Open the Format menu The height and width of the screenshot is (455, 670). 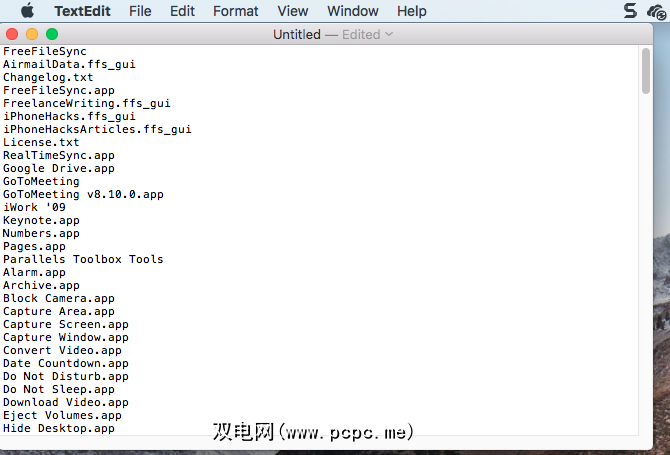pos(235,11)
